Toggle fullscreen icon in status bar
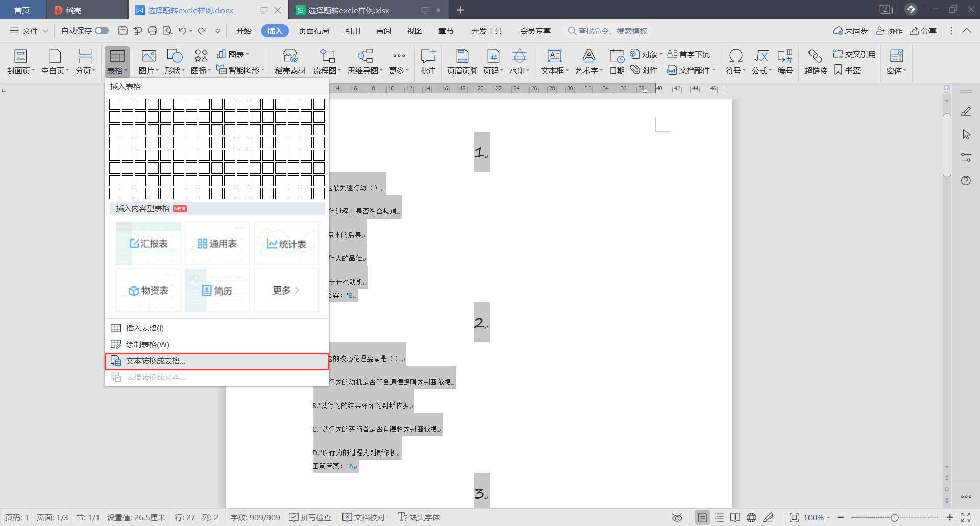Screen dimensions: 980x526 [966, 517]
